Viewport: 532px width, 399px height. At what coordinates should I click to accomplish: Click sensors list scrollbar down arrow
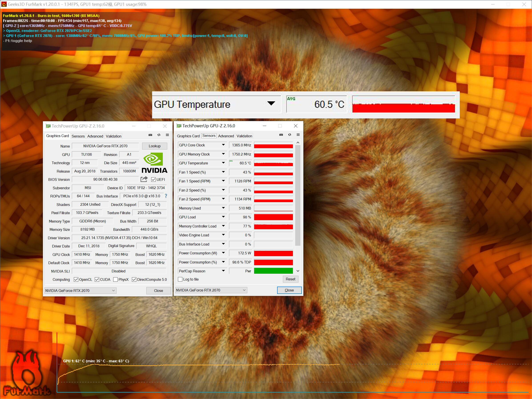click(x=298, y=271)
